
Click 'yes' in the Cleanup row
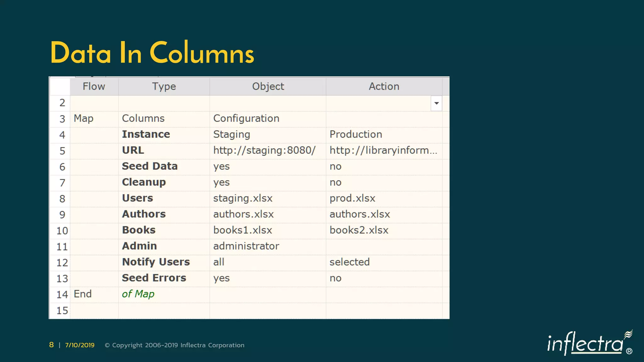pos(268,183)
